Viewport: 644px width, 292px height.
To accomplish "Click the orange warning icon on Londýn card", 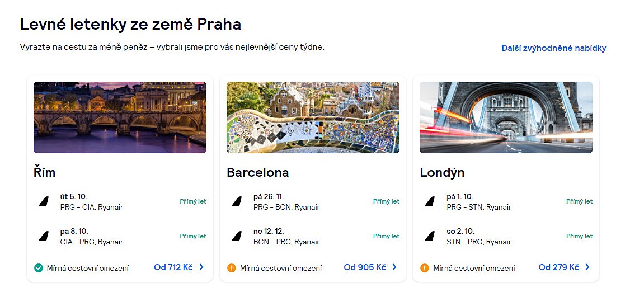I will pos(425,268).
